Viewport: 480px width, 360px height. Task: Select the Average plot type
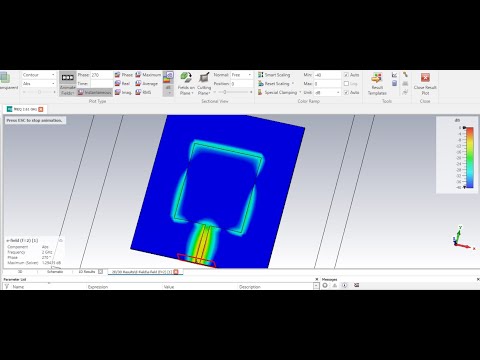tap(146, 83)
